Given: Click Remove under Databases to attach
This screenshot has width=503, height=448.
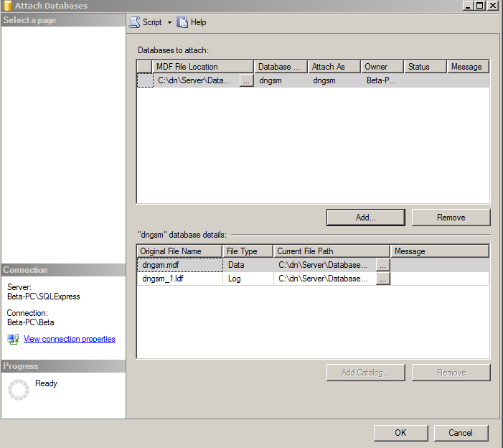Looking at the screenshot, I should pyautogui.click(x=451, y=218).
